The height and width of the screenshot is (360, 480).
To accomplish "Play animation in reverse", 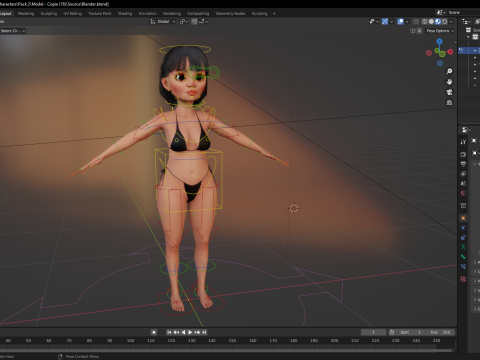I will (x=183, y=332).
